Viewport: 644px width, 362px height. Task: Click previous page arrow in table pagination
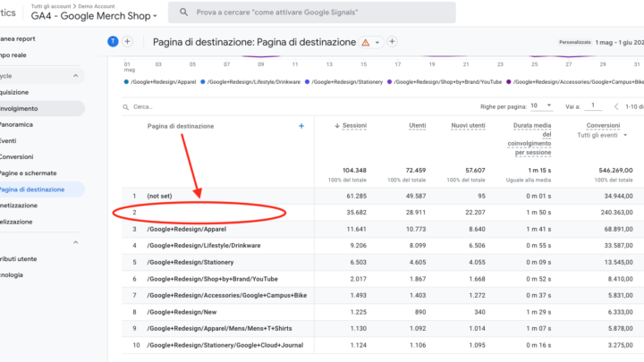[616, 106]
